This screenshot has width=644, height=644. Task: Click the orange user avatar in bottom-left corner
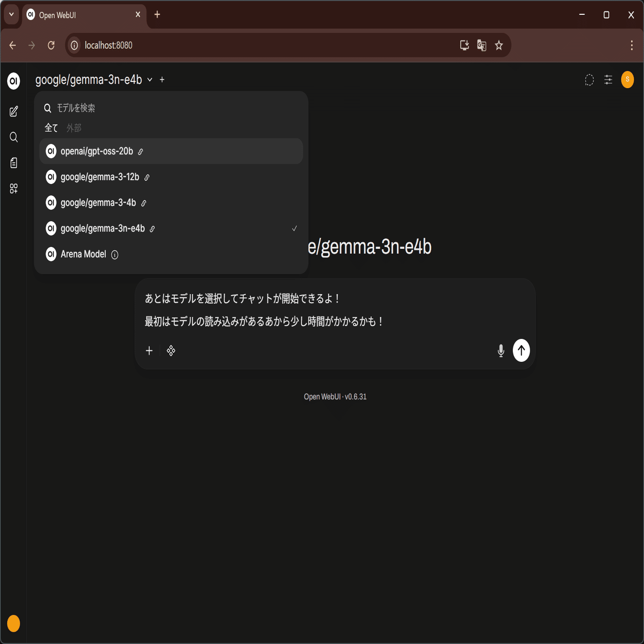[14, 624]
